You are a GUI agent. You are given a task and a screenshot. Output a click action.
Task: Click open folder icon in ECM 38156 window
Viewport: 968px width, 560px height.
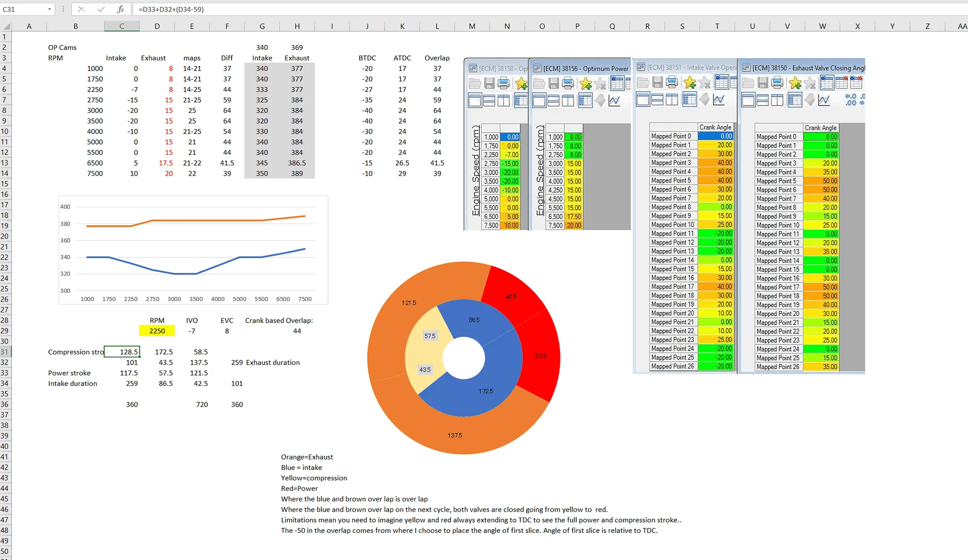(x=539, y=83)
